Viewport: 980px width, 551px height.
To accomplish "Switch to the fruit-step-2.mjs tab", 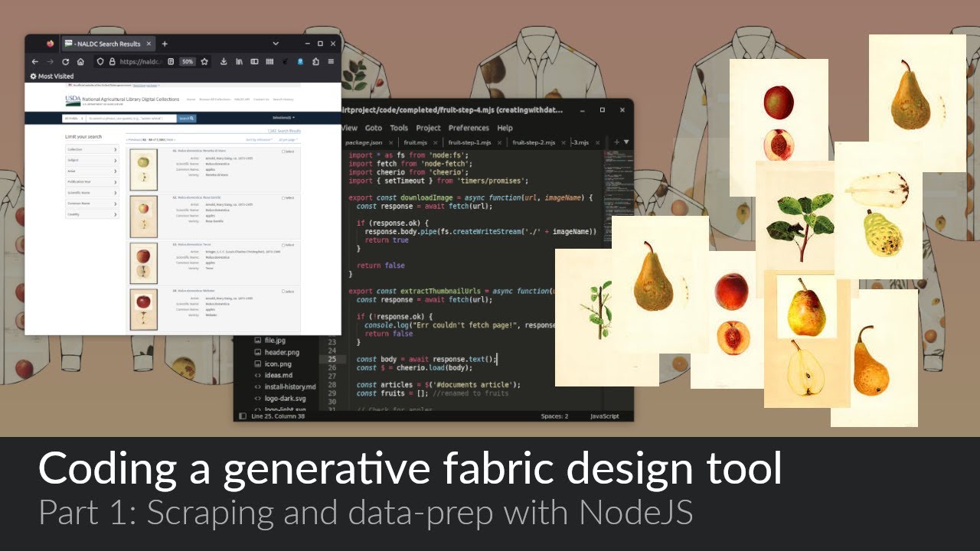I will pyautogui.click(x=534, y=142).
